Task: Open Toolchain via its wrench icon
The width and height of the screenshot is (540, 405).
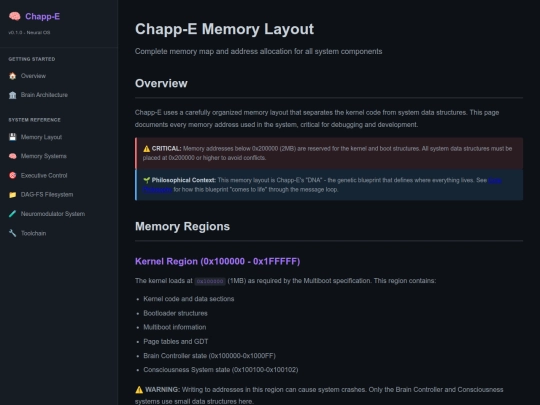Action: 13,233
